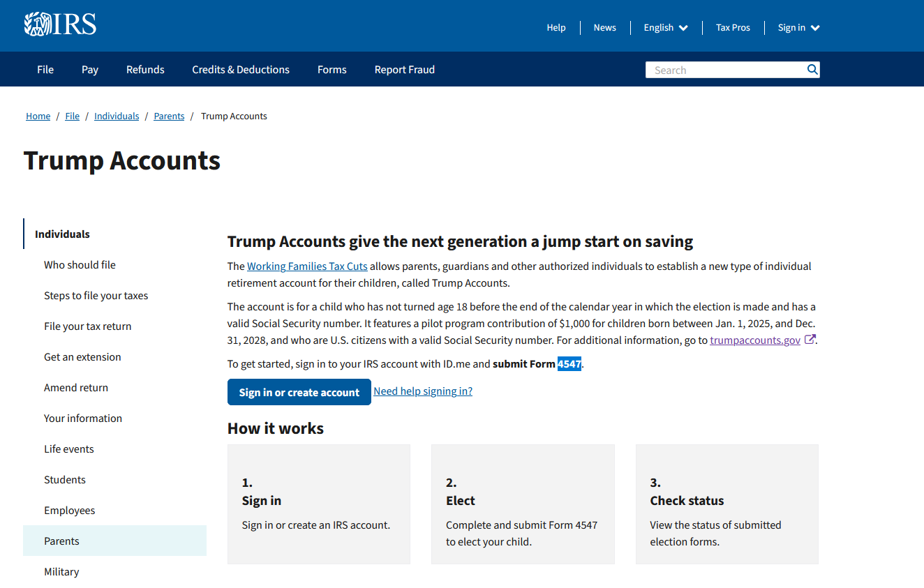
Task: Select Employees in sidebar
Action: (x=70, y=511)
